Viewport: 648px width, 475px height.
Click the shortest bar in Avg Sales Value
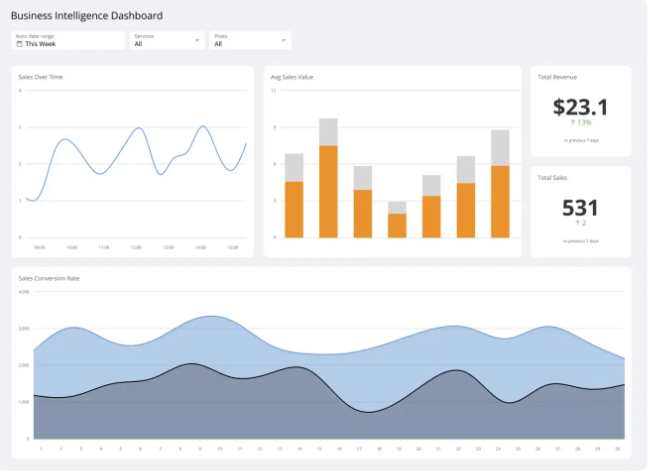(x=397, y=222)
